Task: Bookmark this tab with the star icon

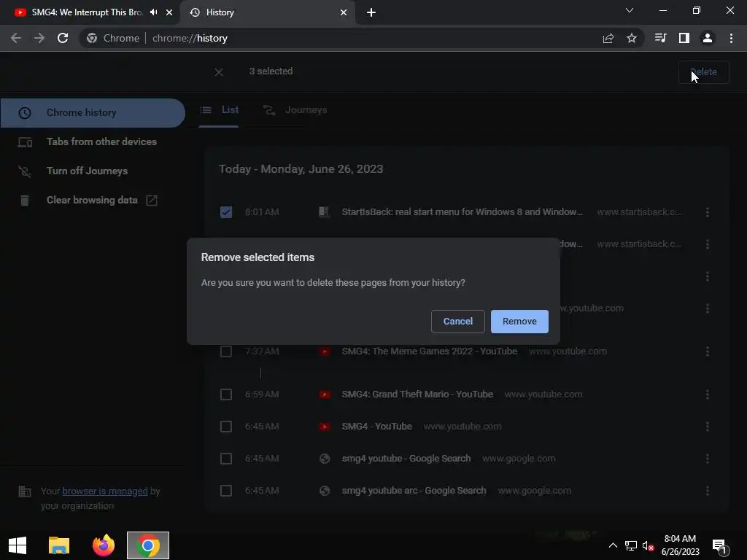Action: coord(631,38)
